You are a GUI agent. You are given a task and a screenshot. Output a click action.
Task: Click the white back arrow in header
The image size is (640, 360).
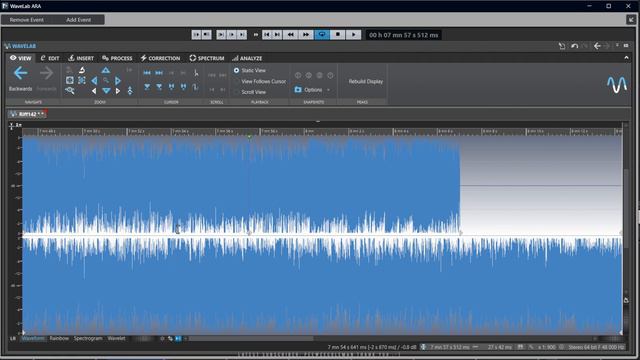tap(597, 46)
